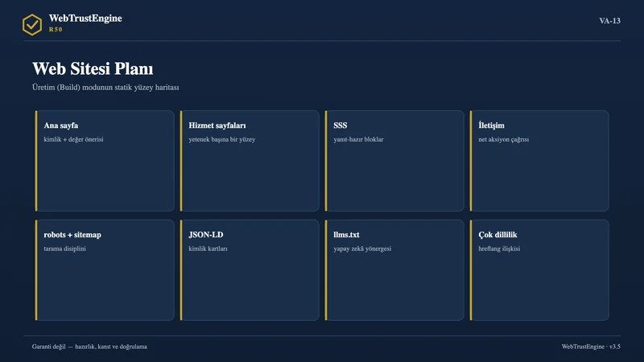
Task: Click the 'WebTrustEngine · v3.5' footer label
Action: (591, 347)
